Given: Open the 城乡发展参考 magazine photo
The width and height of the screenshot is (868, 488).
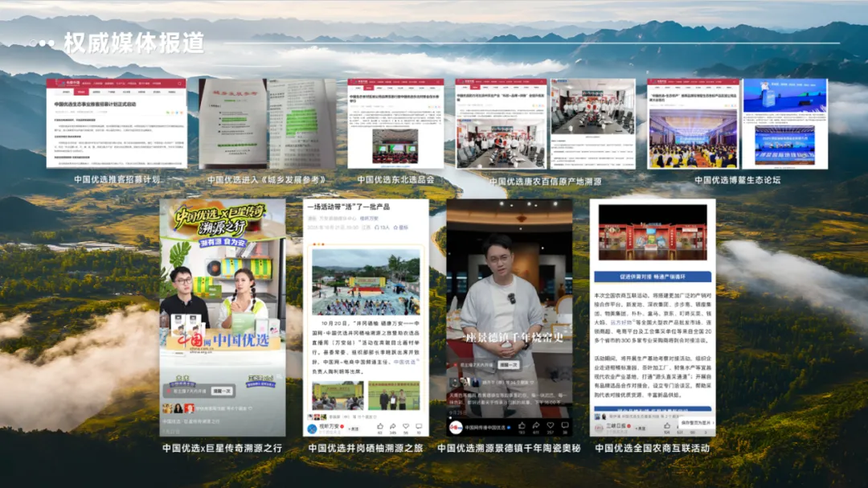Looking at the screenshot, I should click(268, 124).
